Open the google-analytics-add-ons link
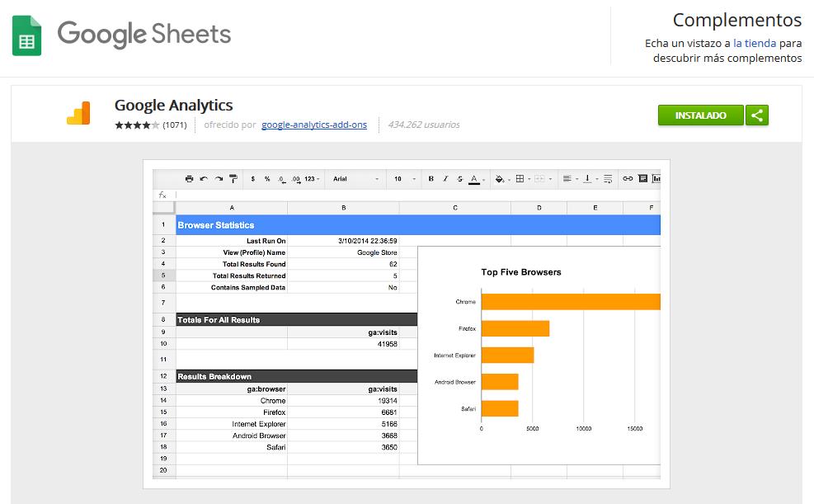Image resolution: width=814 pixels, height=504 pixels. point(314,125)
